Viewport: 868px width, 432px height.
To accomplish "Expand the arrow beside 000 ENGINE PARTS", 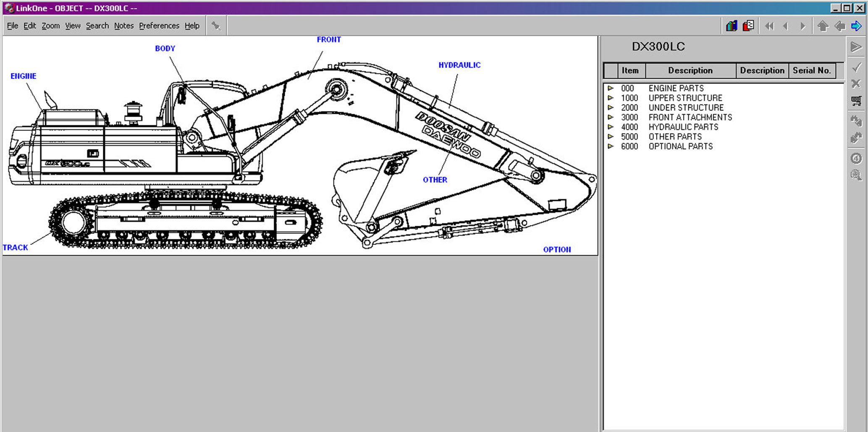I will click(x=611, y=88).
